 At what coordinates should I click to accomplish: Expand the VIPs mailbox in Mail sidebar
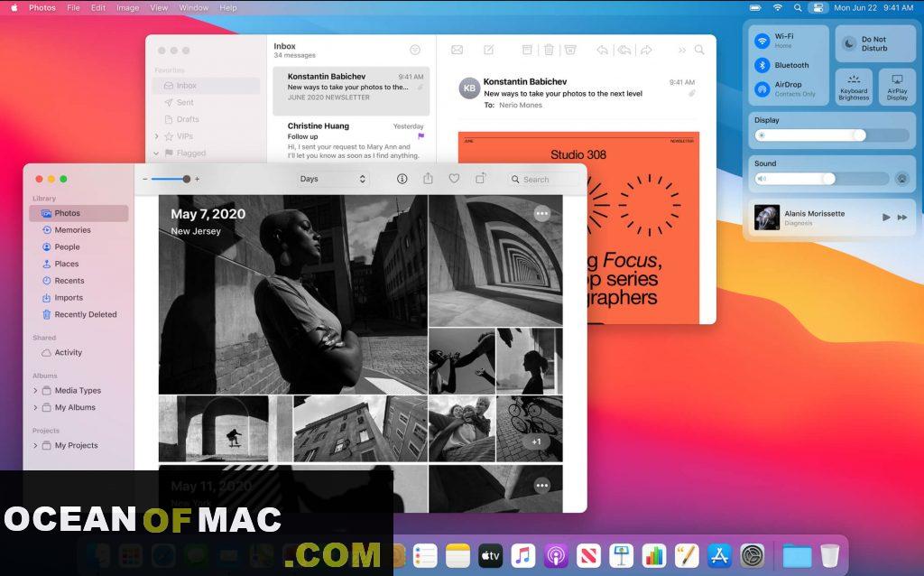pos(157,136)
